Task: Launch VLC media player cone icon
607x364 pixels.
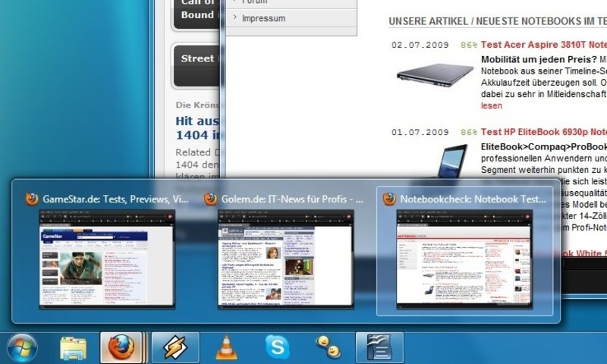Action: [226, 347]
